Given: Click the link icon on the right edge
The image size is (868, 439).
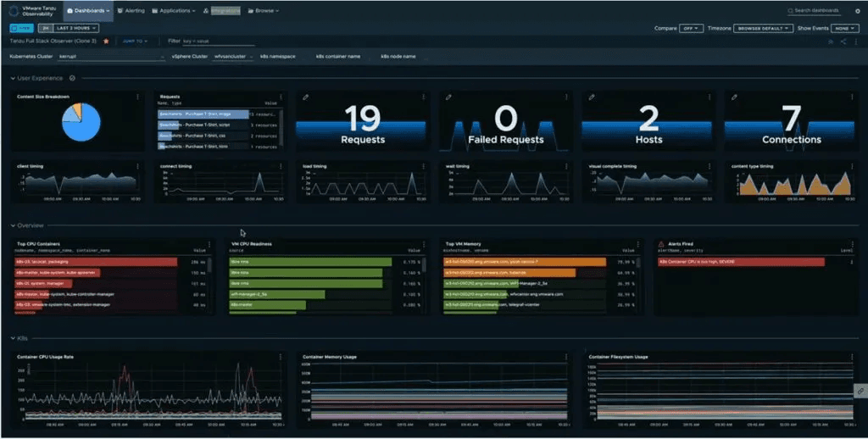Looking at the screenshot, I should (861, 391).
